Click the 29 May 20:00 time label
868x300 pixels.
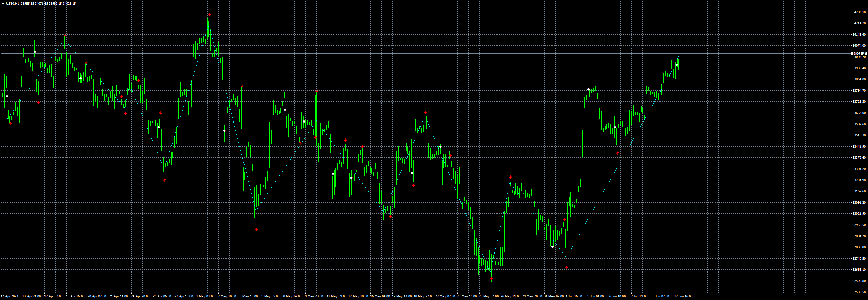point(532,296)
